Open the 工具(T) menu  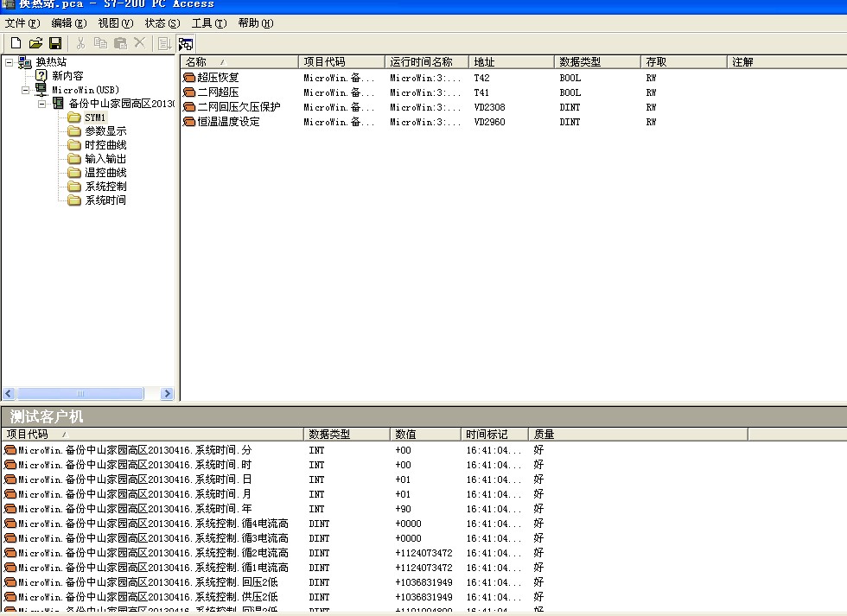tap(209, 23)
